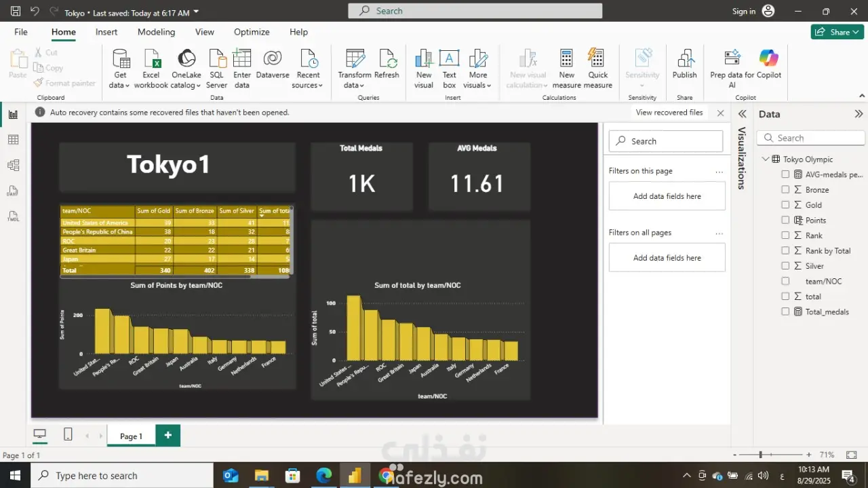Check the team/NOC field checkbox
Screen dimensions: 868x488
point(785,281)
